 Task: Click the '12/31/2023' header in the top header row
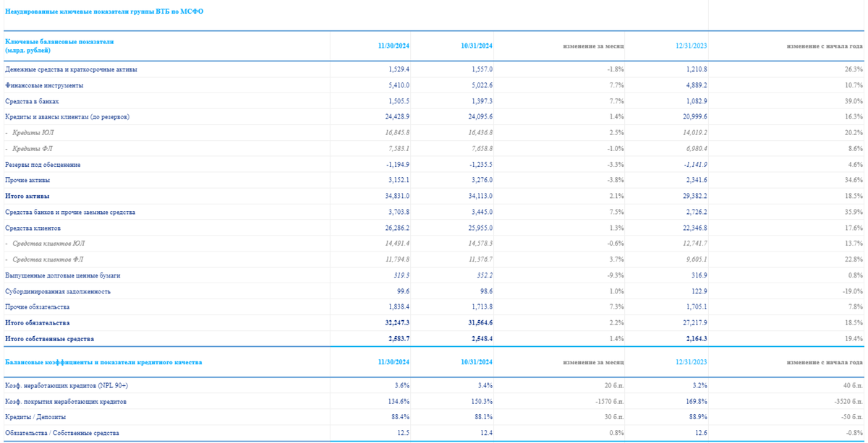click(x=691, y=46)
